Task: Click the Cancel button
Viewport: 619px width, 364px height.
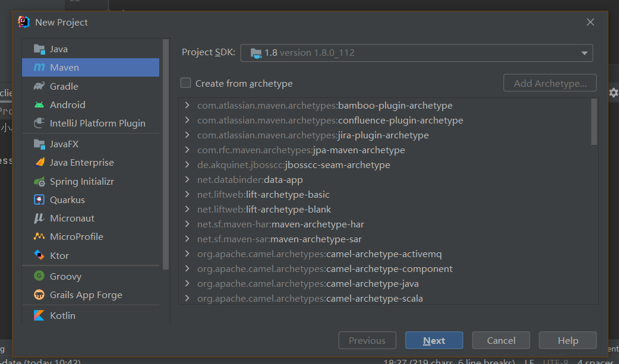Action: pyautogui.click(x=501, y=340)
